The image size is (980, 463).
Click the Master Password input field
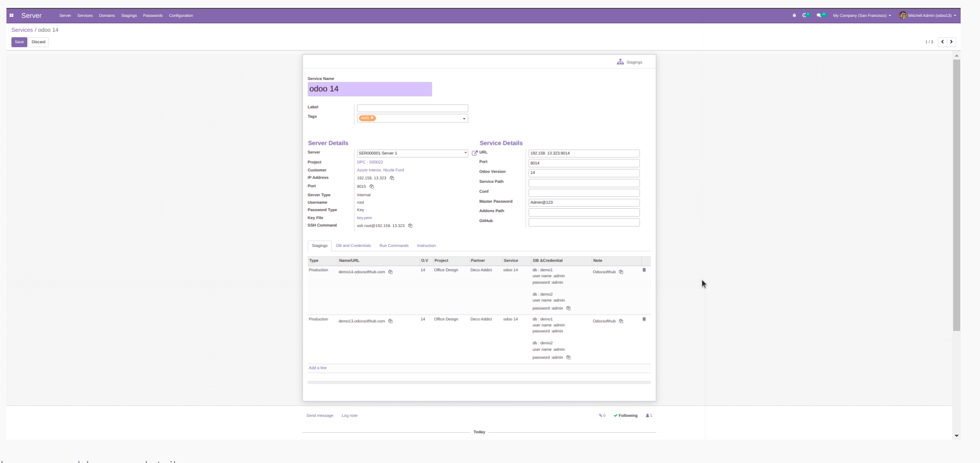pyautogui.click(x=584, y=202)
